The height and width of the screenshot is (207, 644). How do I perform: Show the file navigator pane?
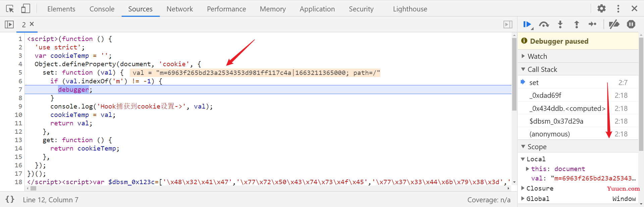9,24
